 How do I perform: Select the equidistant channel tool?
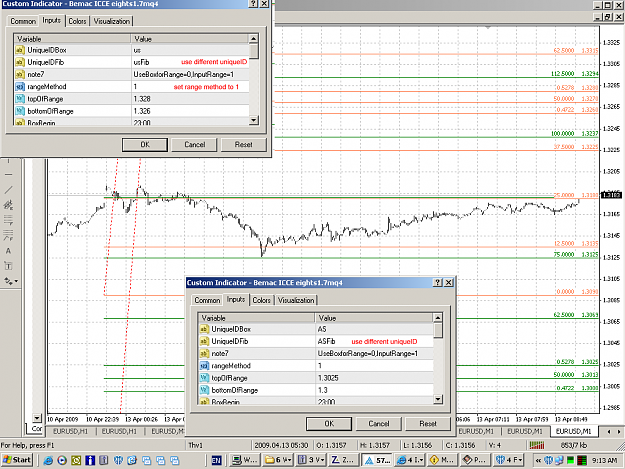8,205
